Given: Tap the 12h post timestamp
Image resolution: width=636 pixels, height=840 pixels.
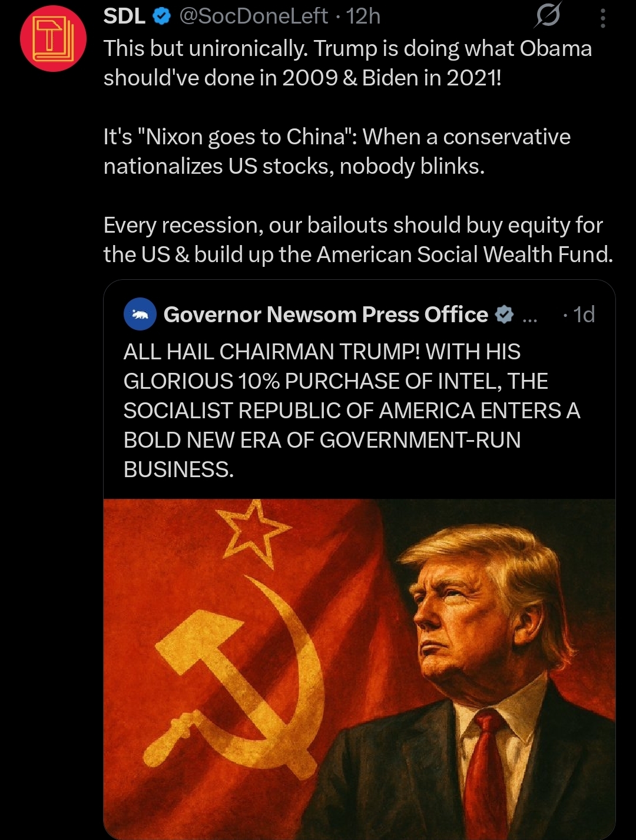Looking at the screenshot, I should click(x=363, y=16).
